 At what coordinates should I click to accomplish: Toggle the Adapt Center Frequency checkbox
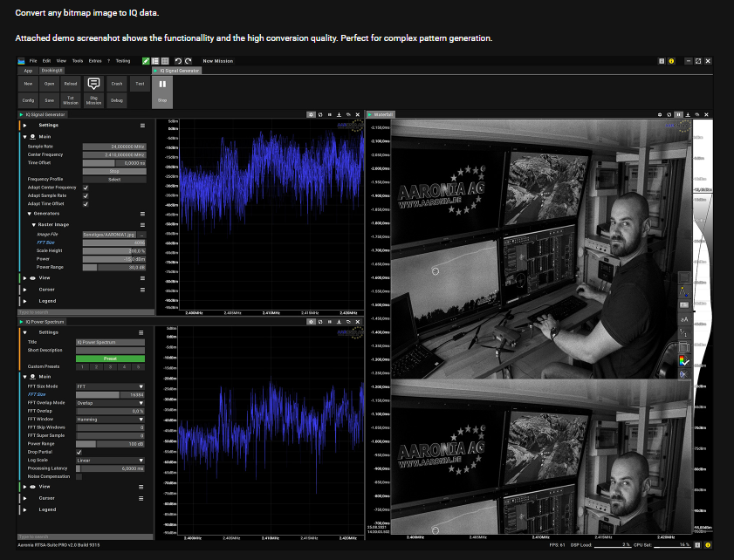[86, 188]
